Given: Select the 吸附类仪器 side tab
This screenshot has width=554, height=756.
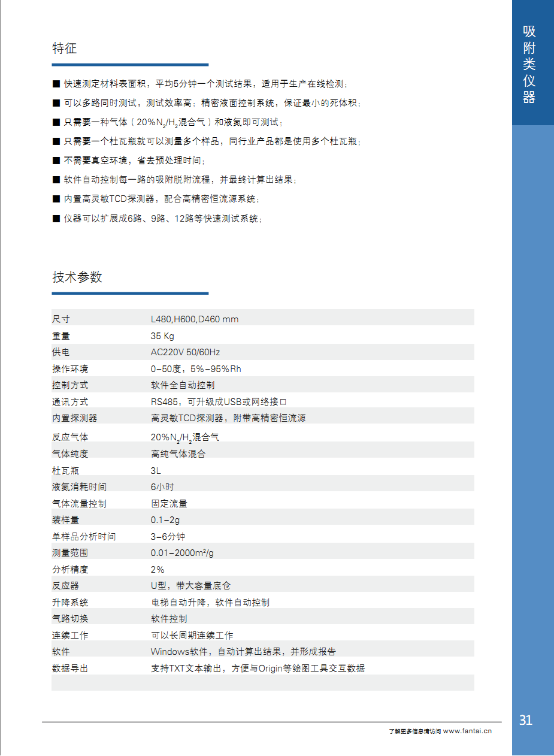Looking at the screenshot, I should [529, 65].
